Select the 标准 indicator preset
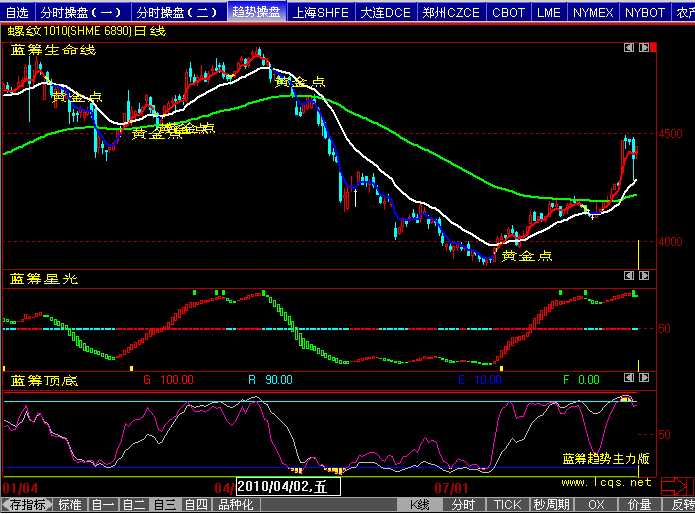Image resolution: width=695 pixels, height=514 pixels. point(70,505)
